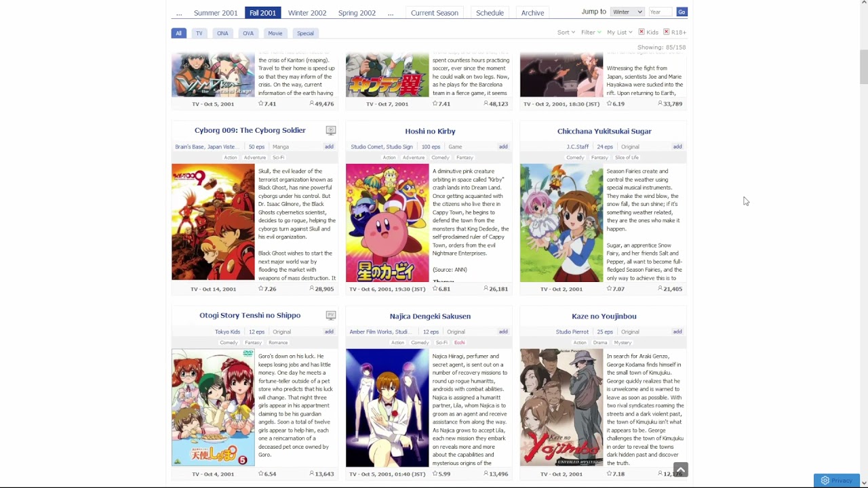The width and height of the screenshot is (868, 488).
Task: Open the Sort dropdown
Action: [566, 33]
